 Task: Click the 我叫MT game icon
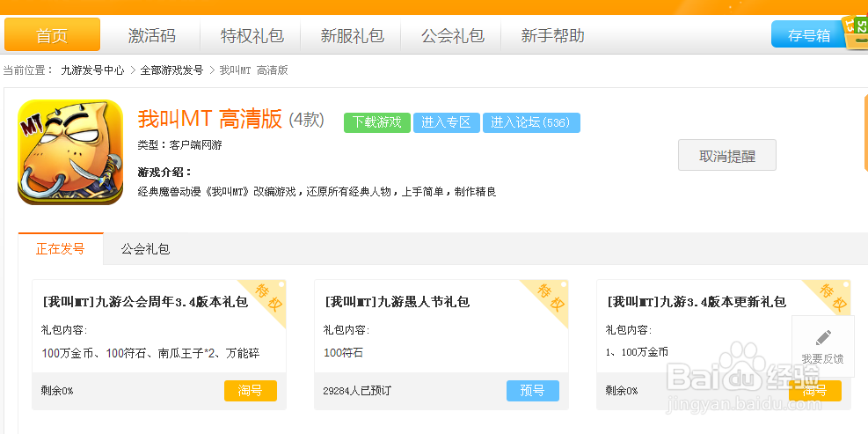coord(70,152)
